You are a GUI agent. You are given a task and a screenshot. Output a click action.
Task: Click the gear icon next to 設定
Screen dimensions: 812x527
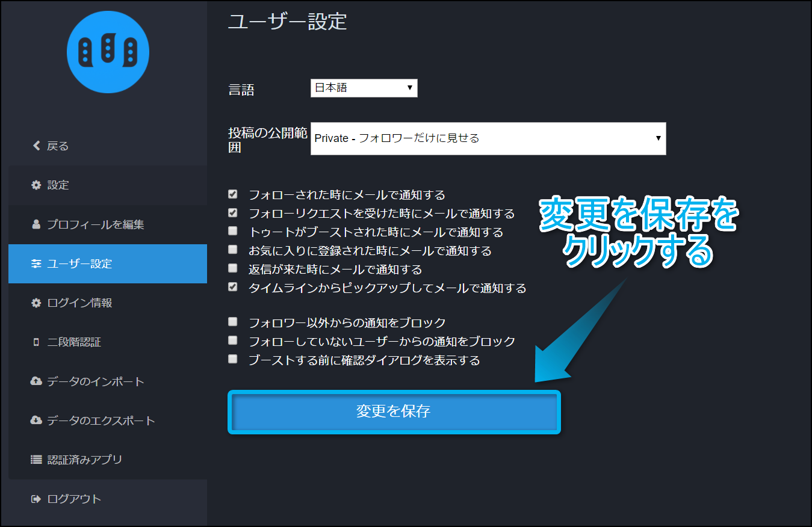click(36, 185)
